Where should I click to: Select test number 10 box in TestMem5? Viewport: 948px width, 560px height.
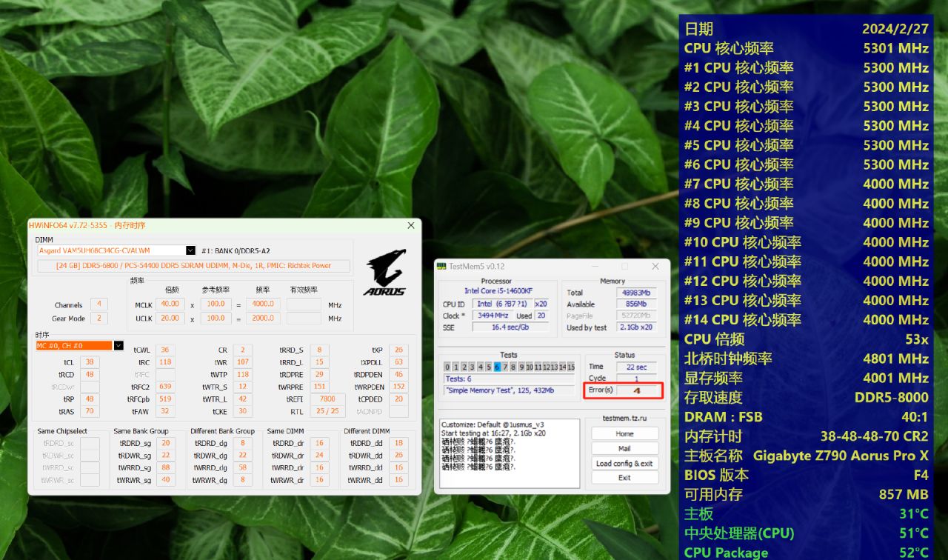(x=529, y=367)
